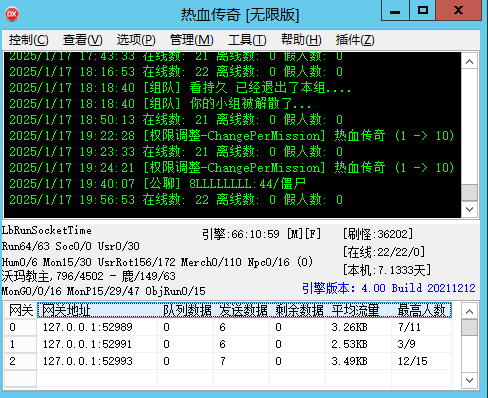Open the 工具(T) menu
Viewport: 488px width, 398px height.
247,40
